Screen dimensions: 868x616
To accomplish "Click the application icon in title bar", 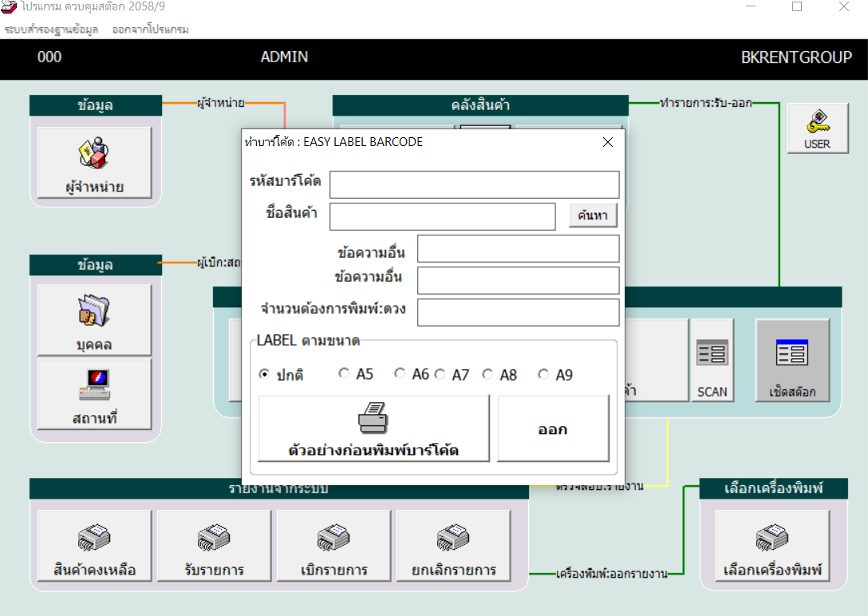I will (9, 6).
